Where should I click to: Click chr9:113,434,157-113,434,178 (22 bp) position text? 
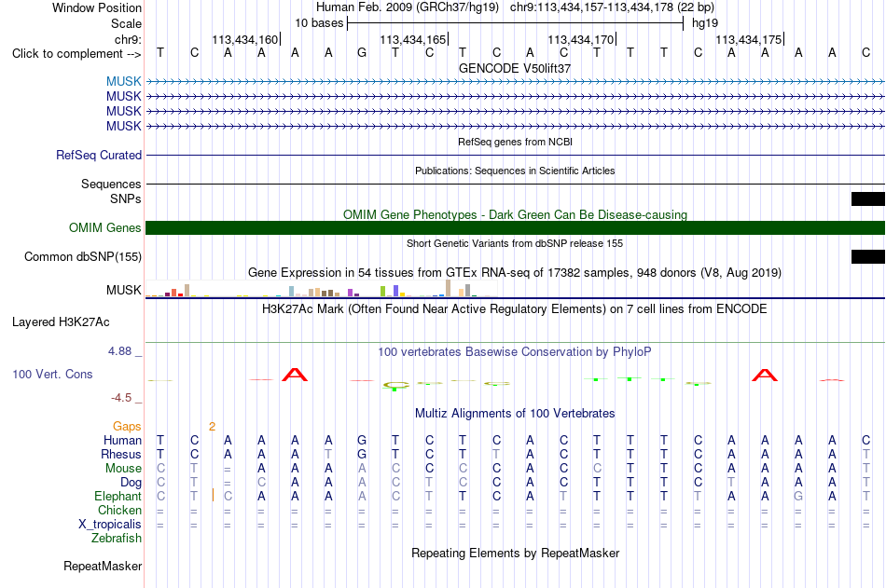click(x=612, y=7)
